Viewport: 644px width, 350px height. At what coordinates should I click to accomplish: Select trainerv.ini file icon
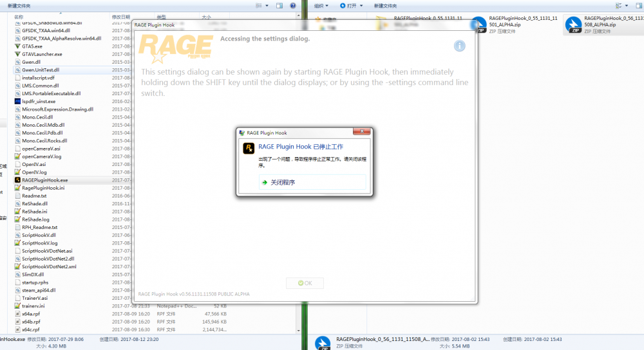[x=17, y=306]
